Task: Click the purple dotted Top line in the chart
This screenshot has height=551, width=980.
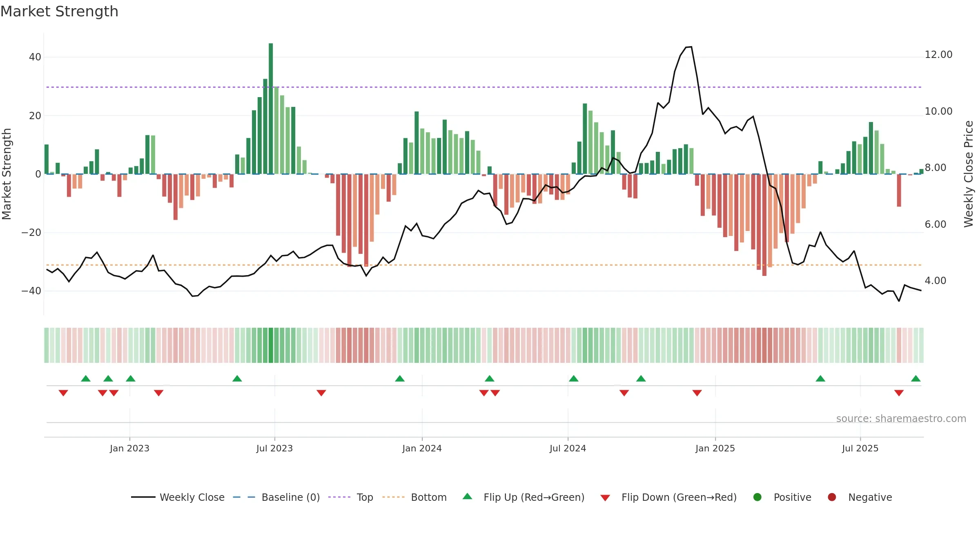Action: (x=484, y=87)
